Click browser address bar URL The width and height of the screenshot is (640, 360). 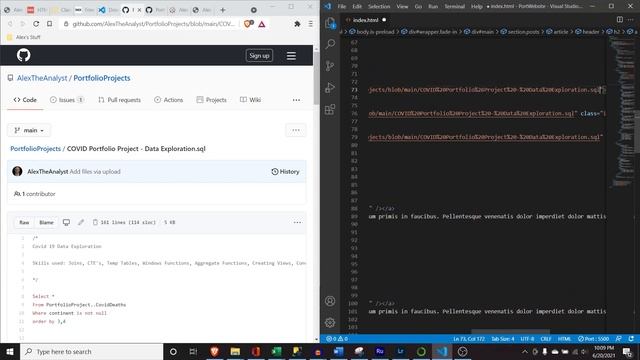(153, 24)
